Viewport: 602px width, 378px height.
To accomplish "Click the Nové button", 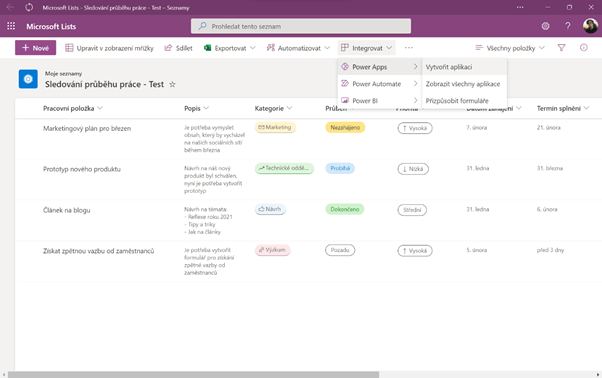I will [x=35, y=48].
